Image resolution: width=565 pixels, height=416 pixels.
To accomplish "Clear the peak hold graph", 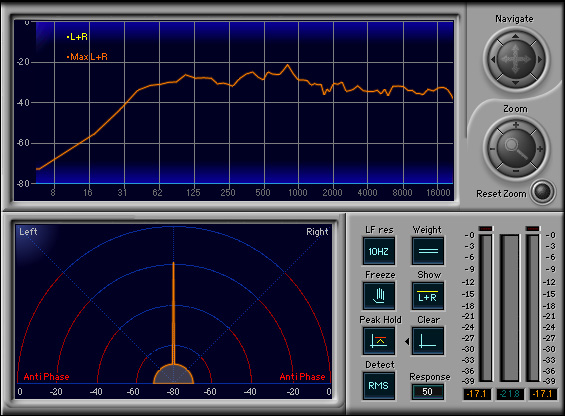I will (x=427, y=341).
